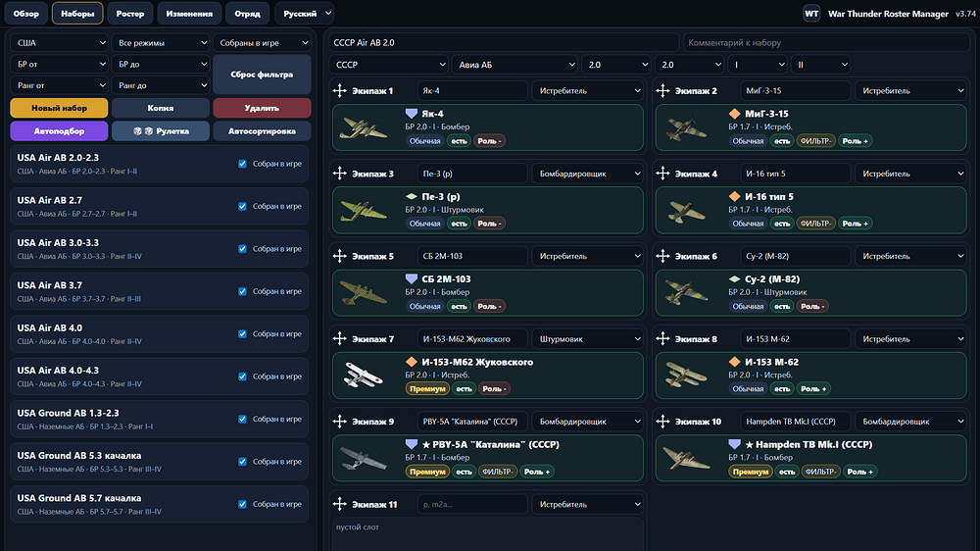The width and height of the screenshot is (980, 551).
Task: Click the Як-4 aircraft thumbnail
Action: pyautogui.click(x=364, y=127)
